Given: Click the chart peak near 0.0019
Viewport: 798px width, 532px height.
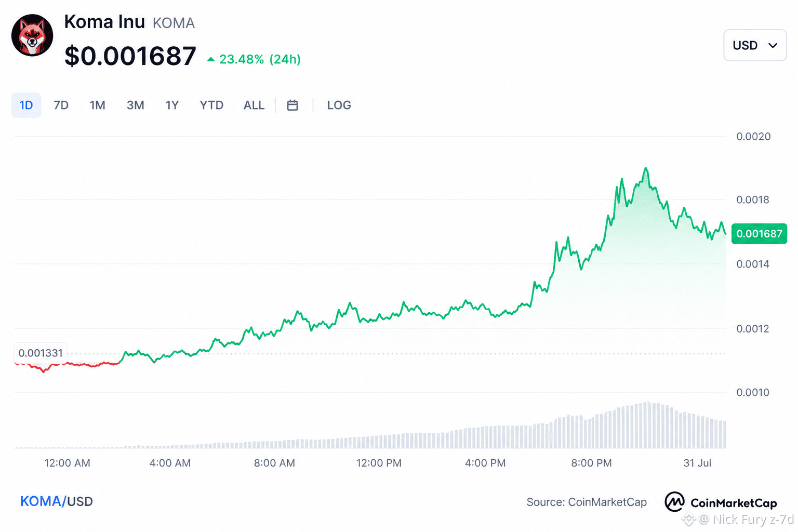Looking at the screenshot, I should (646, 168).
